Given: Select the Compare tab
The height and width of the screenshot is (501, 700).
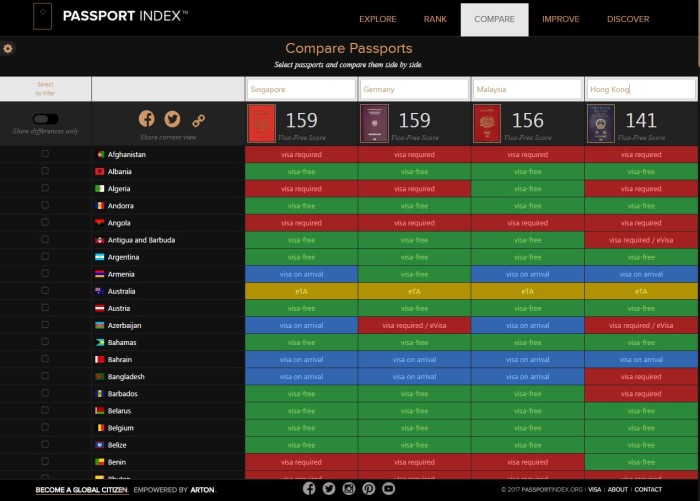Looking at the screenshot, I should (x=495, y=20).
